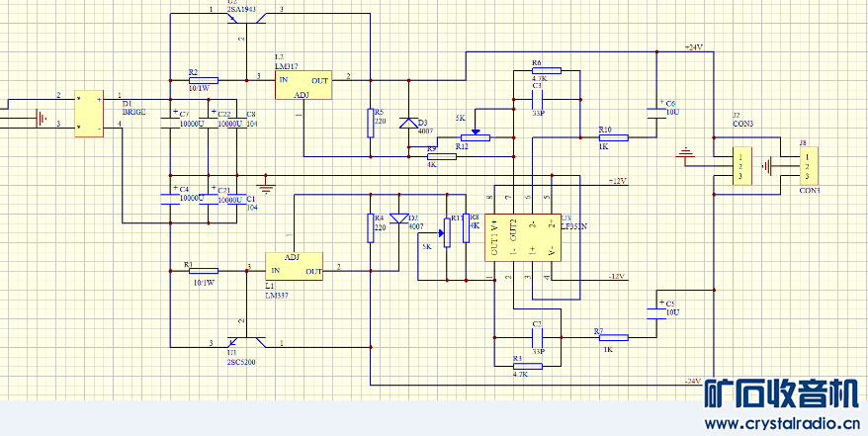The height and width of the screenshot is (436, 868).
Task: Click the ground symbol near C1 104
Action: click(x=267, y=186)
